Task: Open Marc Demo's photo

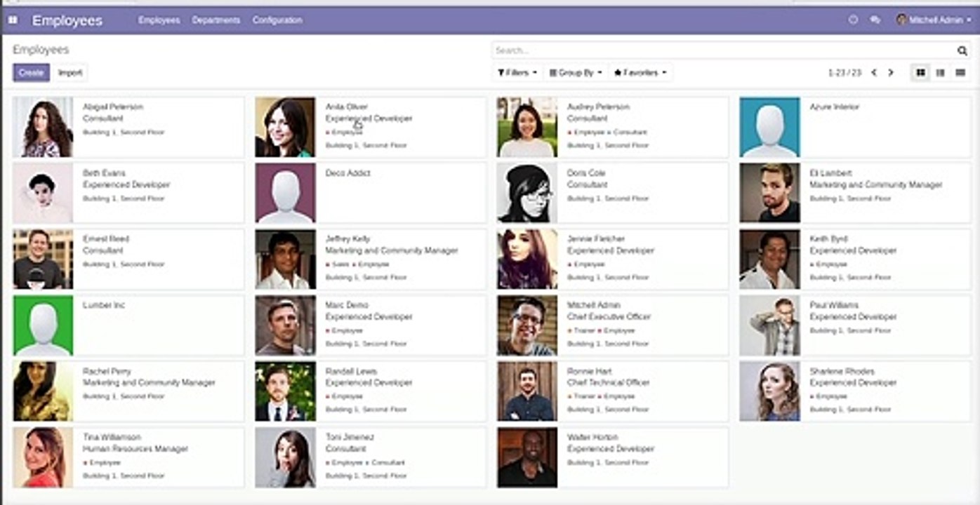Action: 285,325
